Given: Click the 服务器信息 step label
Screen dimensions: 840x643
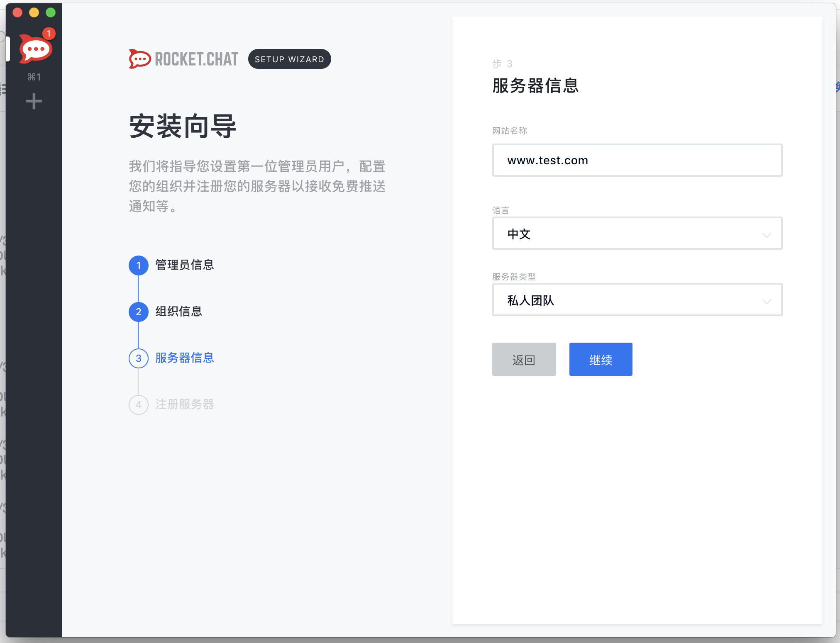Looking at the screenshot, I should 185,358.
